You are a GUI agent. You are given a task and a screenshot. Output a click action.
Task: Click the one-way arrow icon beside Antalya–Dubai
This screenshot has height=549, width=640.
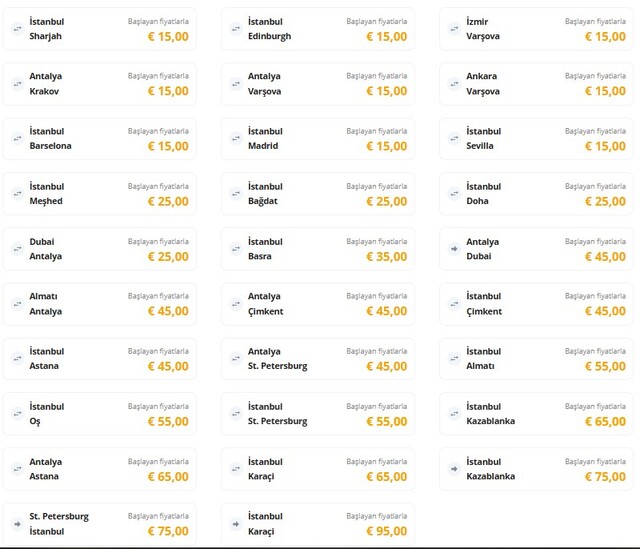click(454, 248)
